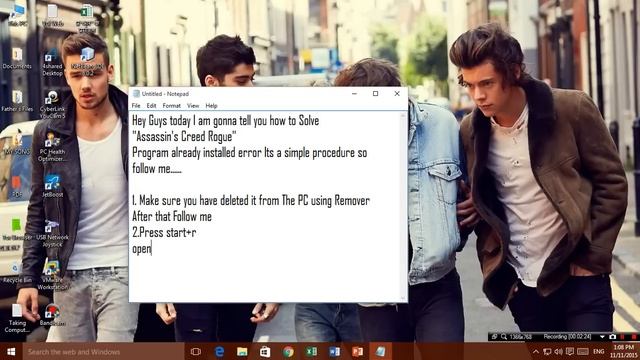Open Notepad Help menu

pos(211,106)
